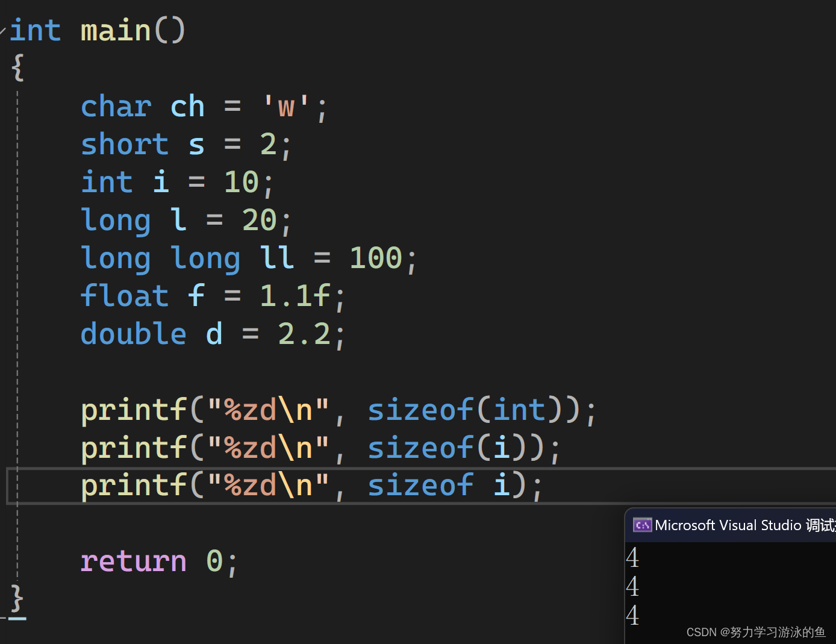Click the opening brace of main

coord(18,67)
